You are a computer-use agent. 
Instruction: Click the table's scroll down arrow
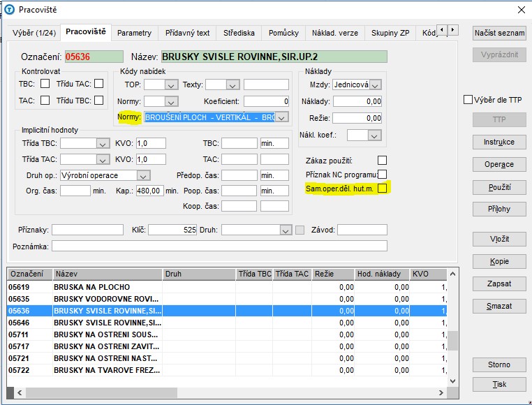pyautogui.click(x=452, y=381)
